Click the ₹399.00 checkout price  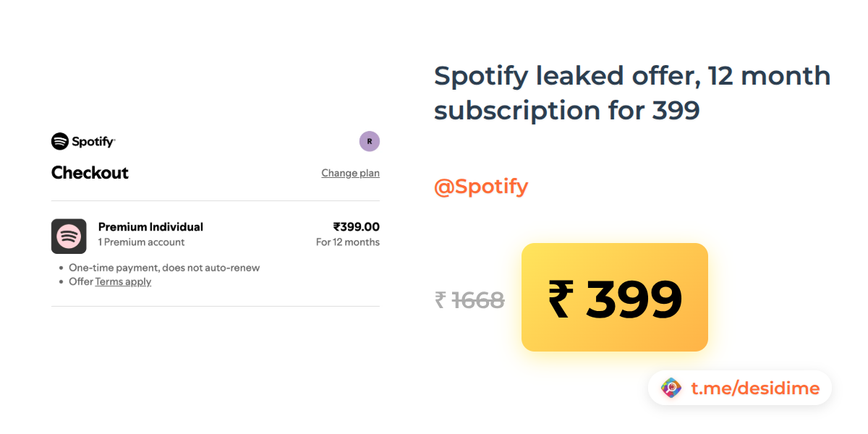coord(356,227)
